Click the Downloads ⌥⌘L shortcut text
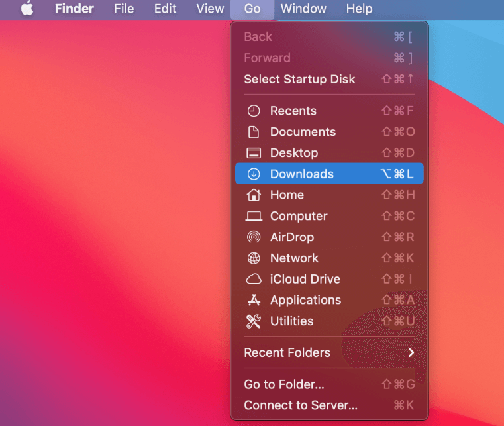Viewport: 504px width, 426px height. (x=397, y=174)
